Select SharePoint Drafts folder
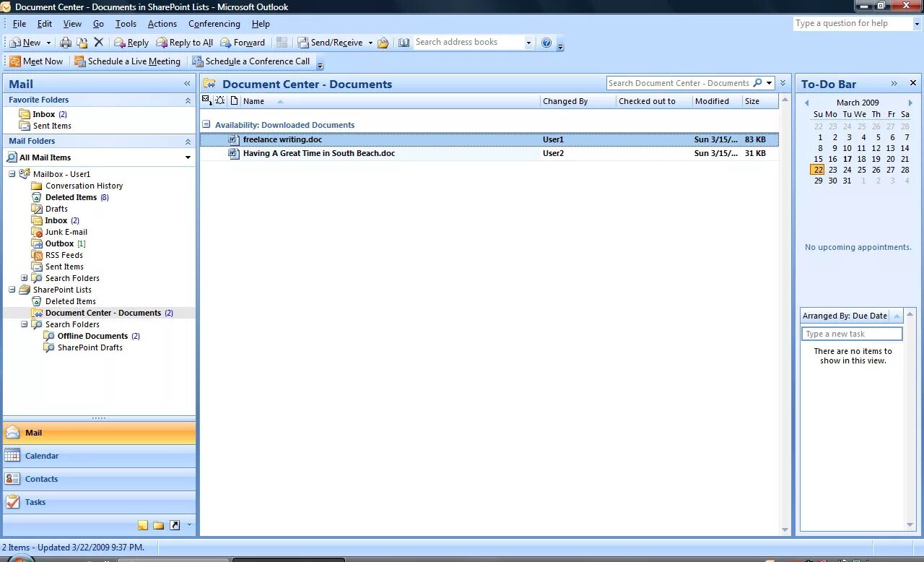 coord(90,347)
